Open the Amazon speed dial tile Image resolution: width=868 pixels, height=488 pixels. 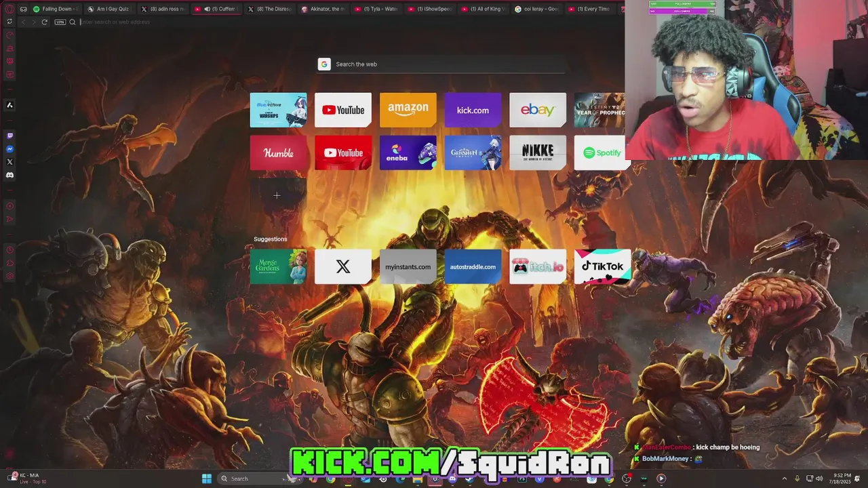pos(408,110)
